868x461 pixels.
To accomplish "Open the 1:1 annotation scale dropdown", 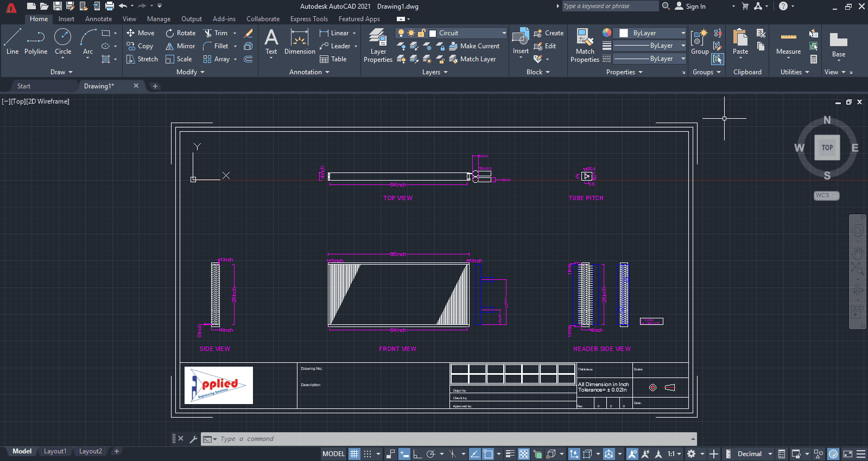I will click(x=675, y=454).
